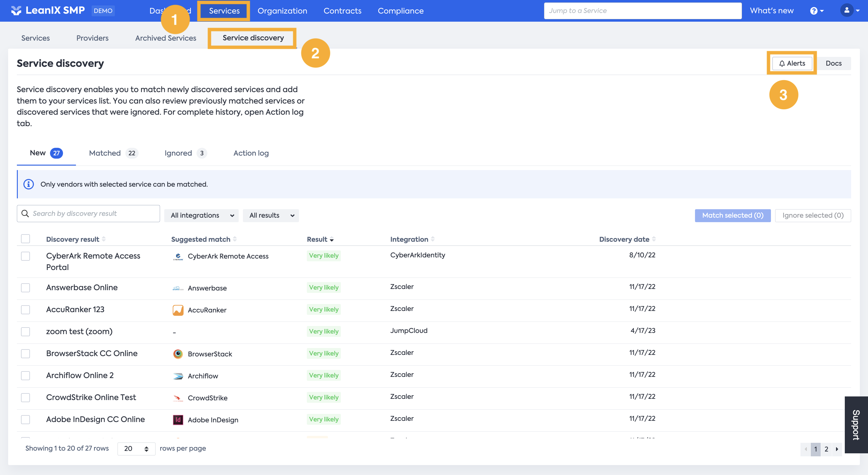Sort by Discovery date column arrows

(x=654, y=239)
